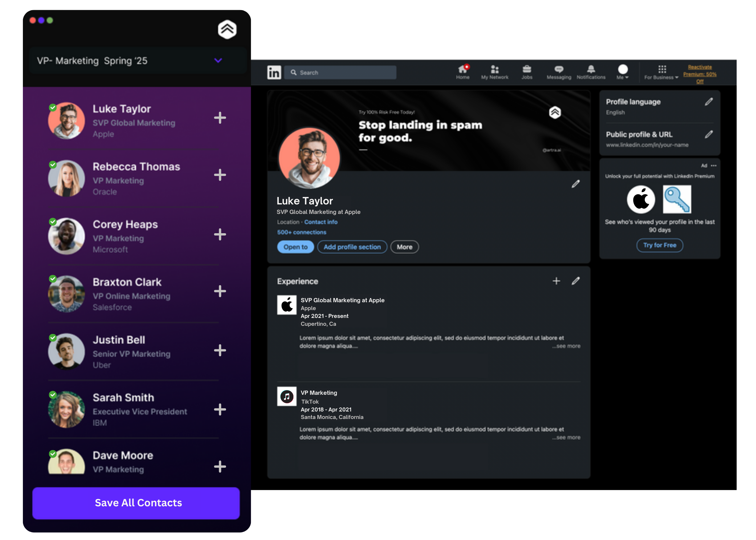Expand see more on Apple experience

tap(566, 346)
